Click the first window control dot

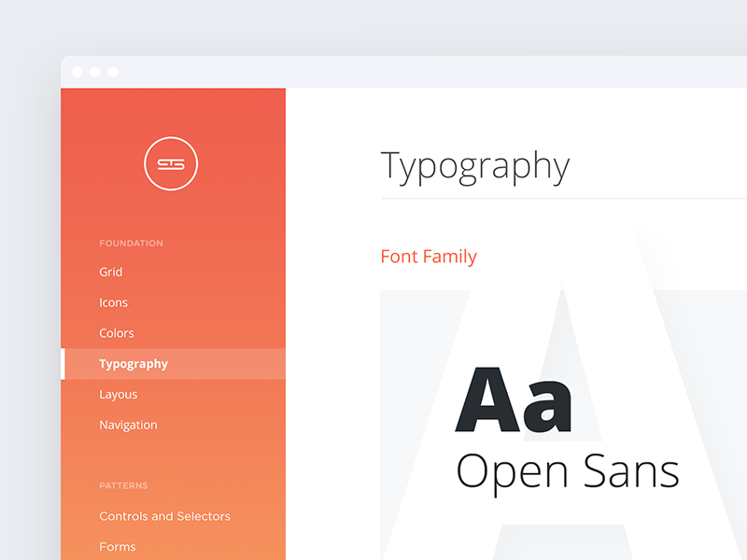78,72
